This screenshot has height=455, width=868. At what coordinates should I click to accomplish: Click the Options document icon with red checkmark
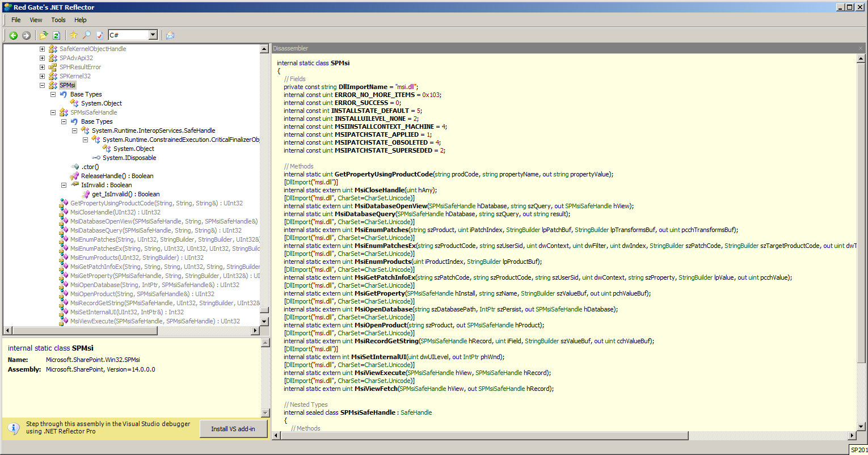[x=100, y=35]
